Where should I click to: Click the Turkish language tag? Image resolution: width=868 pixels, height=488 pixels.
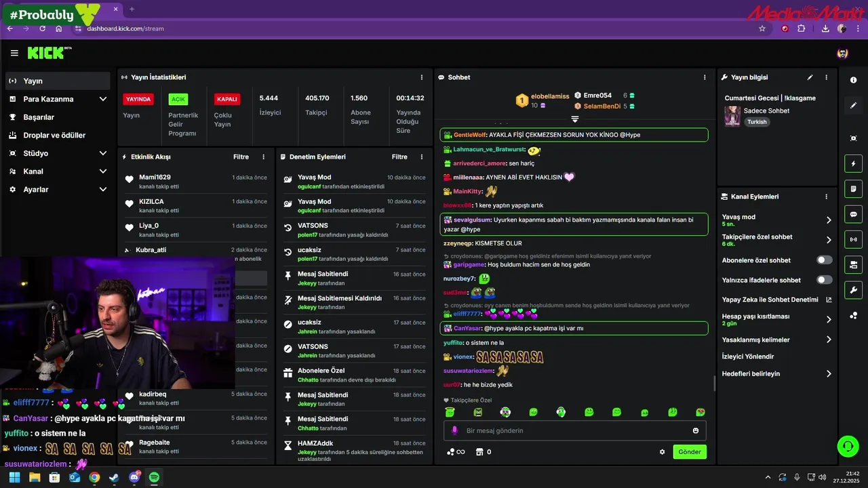point(757,122)
